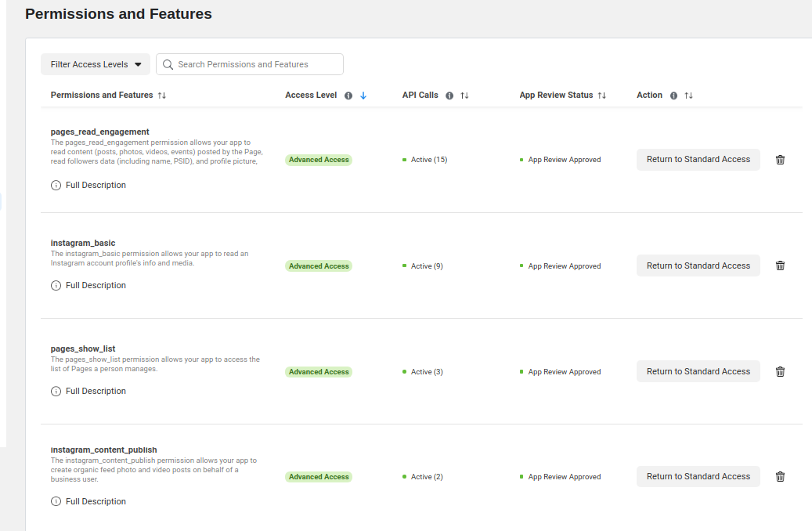
Task: Sort the Action column
Action: pyautogui.click(x=688, y=96)
